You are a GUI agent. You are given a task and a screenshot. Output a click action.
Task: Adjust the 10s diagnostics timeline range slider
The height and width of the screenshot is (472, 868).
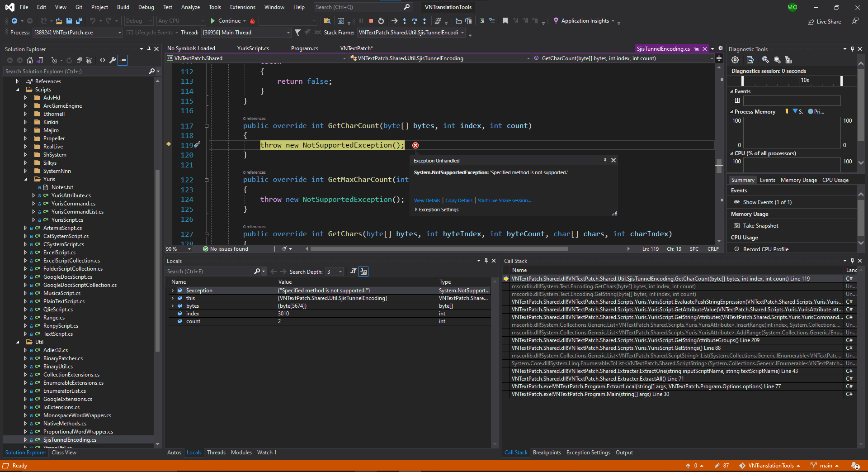coord(841,81)
